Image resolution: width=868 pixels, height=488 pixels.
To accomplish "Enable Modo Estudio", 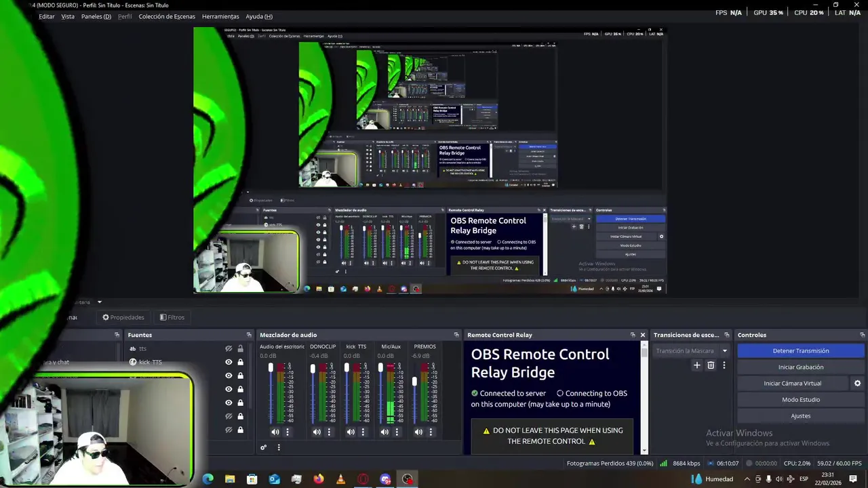I will [x=801, y=400].
